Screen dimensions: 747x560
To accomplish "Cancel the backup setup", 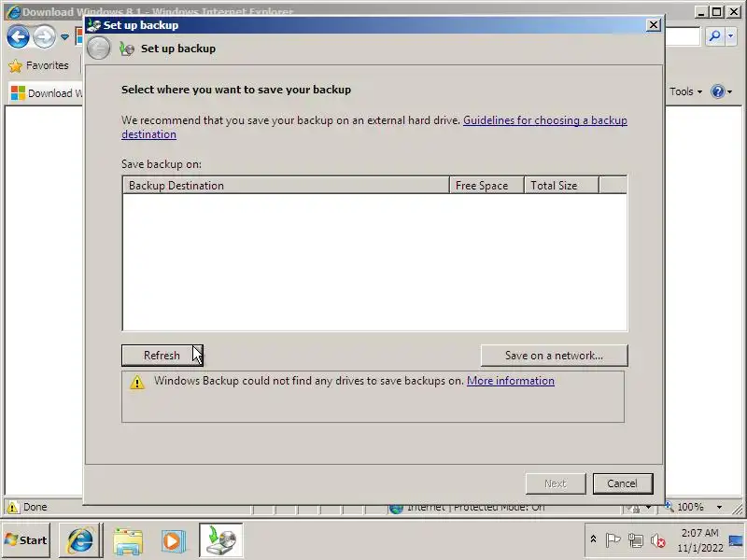I will 623,483.
